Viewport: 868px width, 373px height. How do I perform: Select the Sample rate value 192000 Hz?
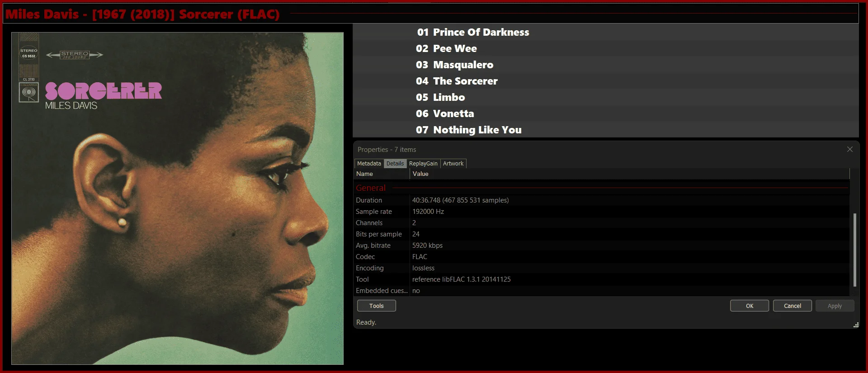pos(428,212)
